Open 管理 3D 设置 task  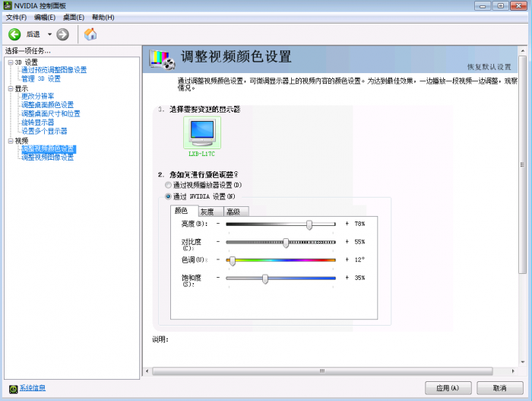41,79
